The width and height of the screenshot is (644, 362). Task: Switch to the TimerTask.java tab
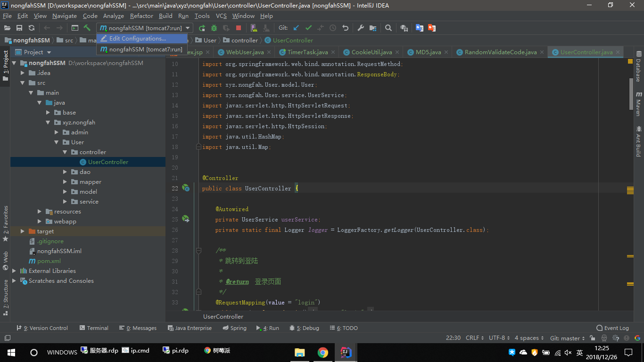[x=307, y=52]
